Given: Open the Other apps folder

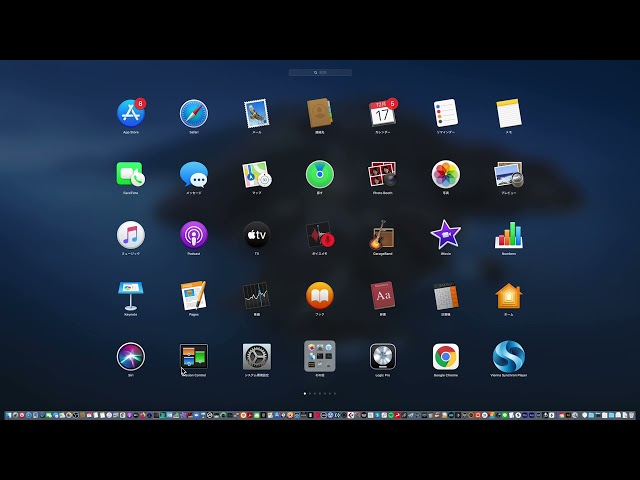Looking at the screenshot, I should pos(320,356).
